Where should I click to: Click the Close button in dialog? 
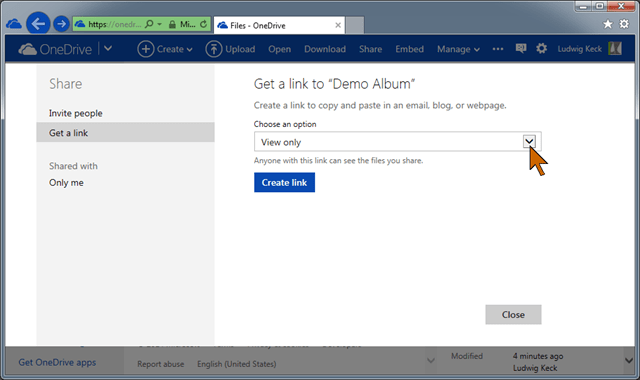tap(513, 315)
